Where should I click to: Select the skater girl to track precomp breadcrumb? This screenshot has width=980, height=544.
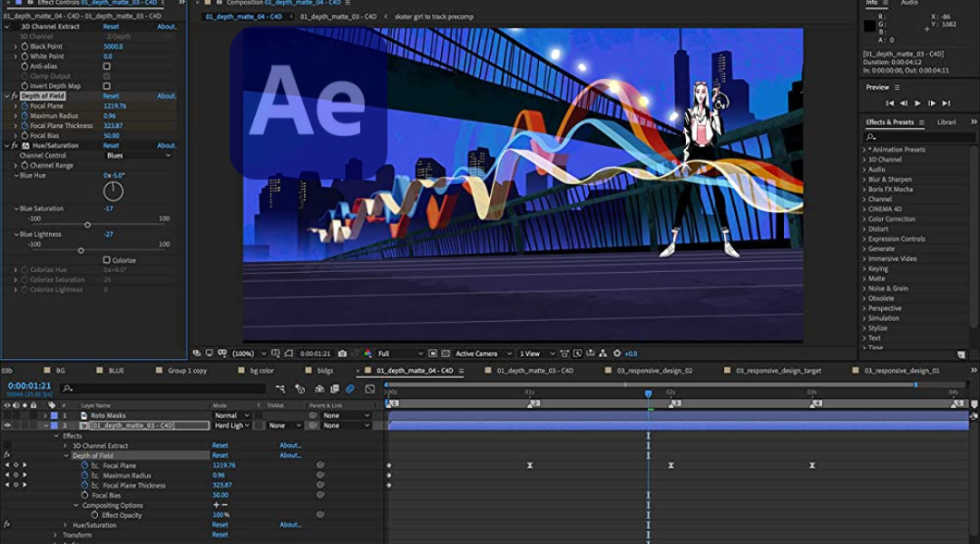pos(434,17)
